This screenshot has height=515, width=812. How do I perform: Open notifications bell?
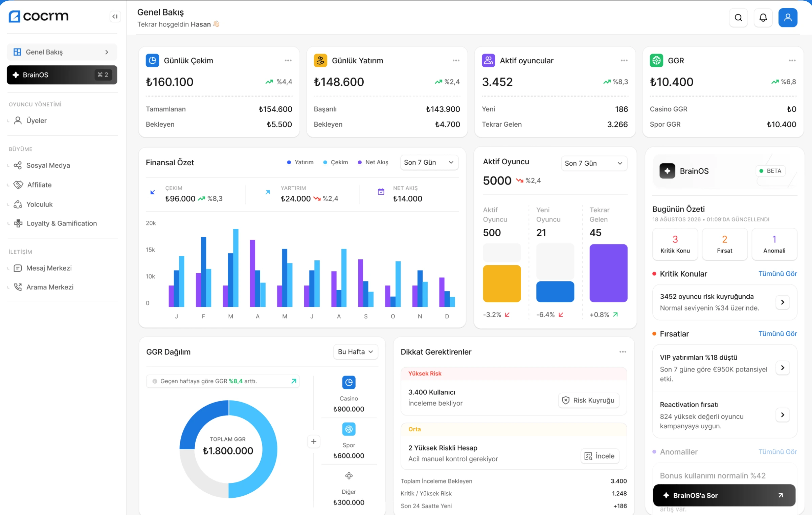763,18
